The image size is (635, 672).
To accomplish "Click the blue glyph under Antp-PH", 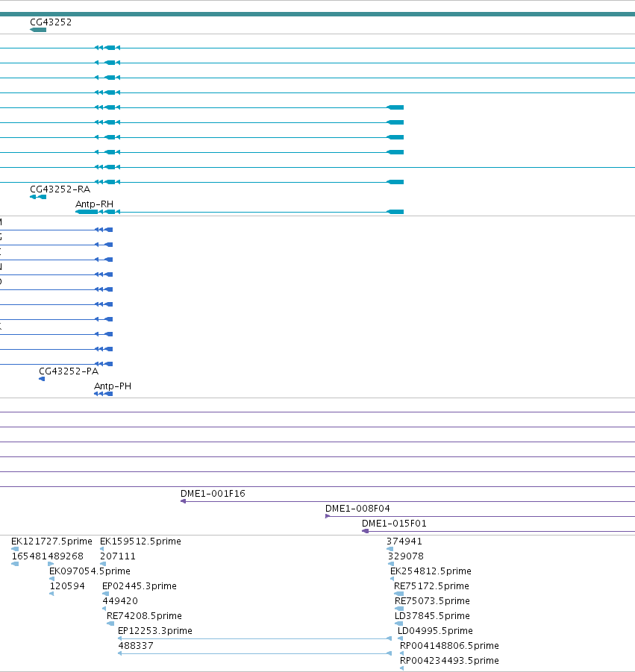I will pos(103,394).
